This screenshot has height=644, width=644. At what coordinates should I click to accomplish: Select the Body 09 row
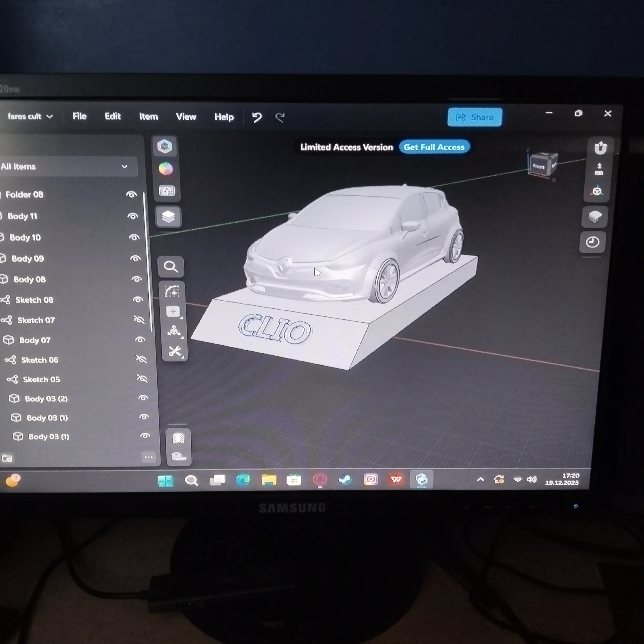tap(74, 258)
